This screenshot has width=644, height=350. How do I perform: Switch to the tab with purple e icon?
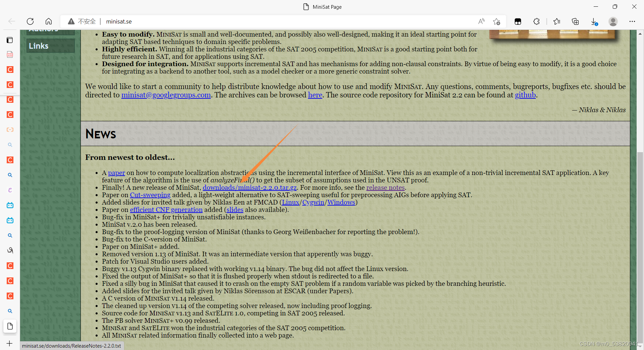tap(10, 190)
